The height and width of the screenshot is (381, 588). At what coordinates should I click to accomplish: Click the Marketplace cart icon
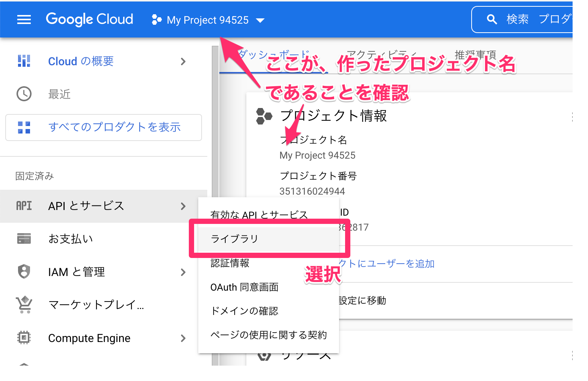(x=24, y=304)
